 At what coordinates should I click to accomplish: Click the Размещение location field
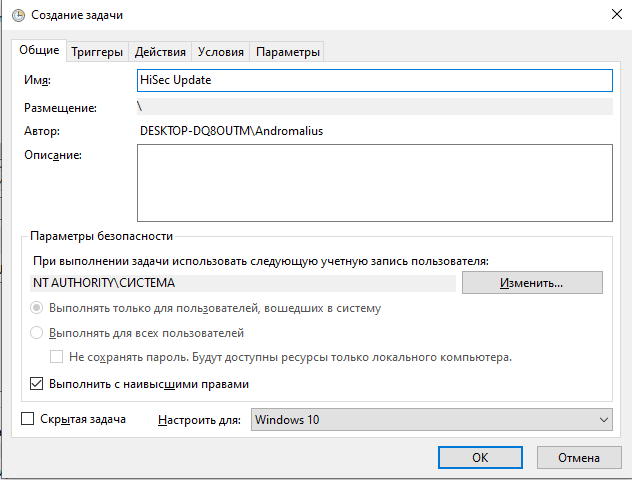pos(375,107)
